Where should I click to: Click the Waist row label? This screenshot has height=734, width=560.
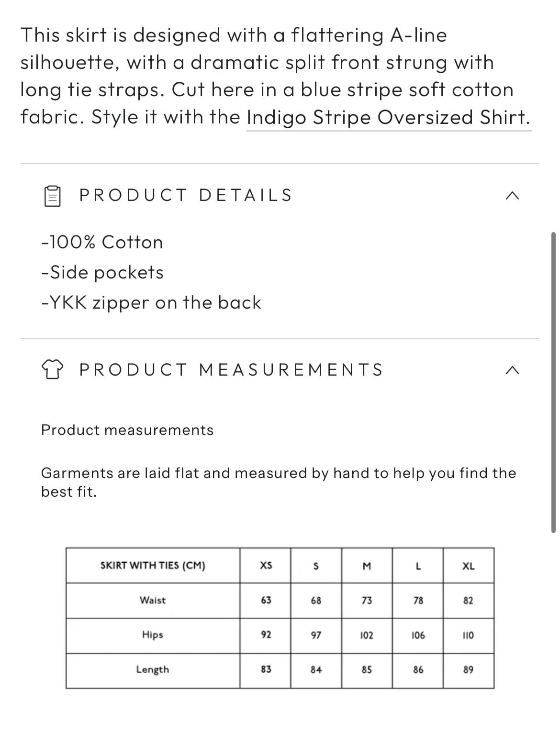pos(153,600)
